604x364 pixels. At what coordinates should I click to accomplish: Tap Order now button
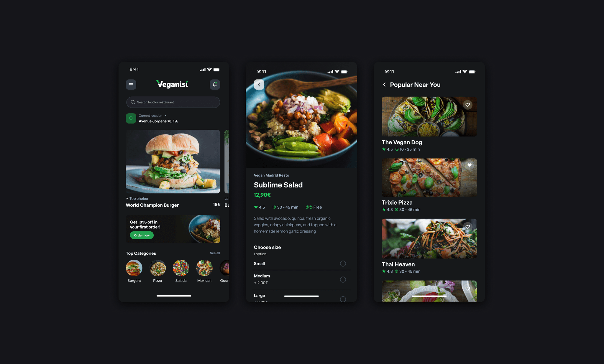coord(142,235)
